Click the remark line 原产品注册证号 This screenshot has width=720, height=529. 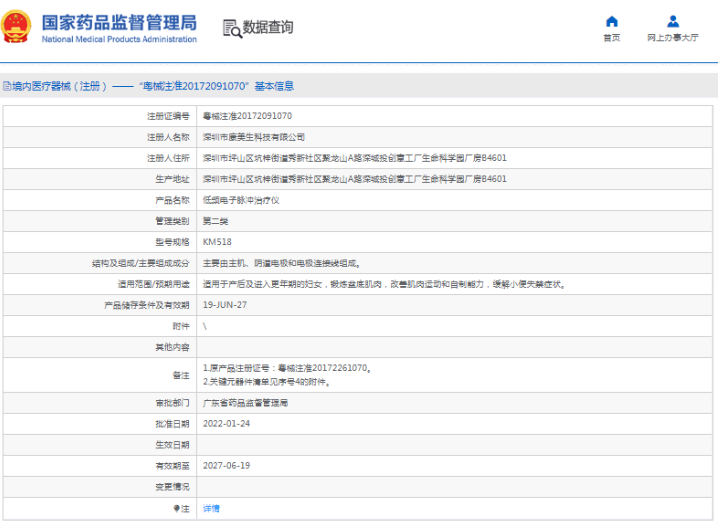click(x=287, y=368)
